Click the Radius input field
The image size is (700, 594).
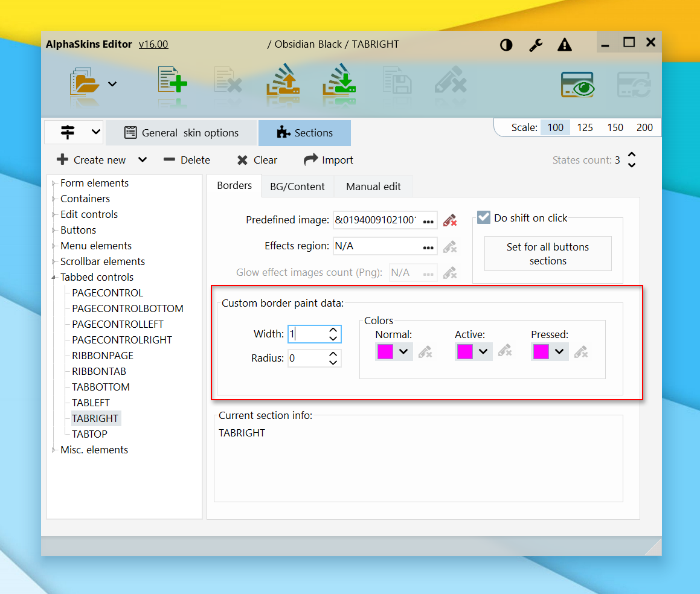click(x=307, y=358)
